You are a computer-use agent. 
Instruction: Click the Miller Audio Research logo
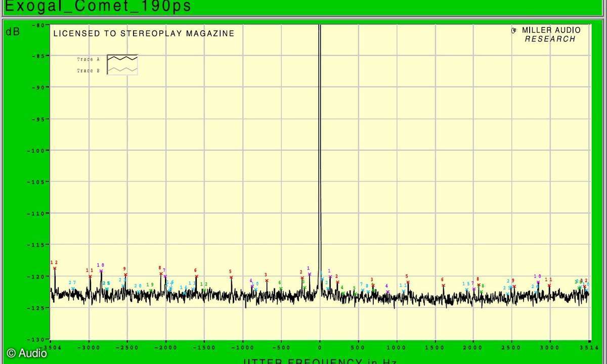(x=546, y=34)
